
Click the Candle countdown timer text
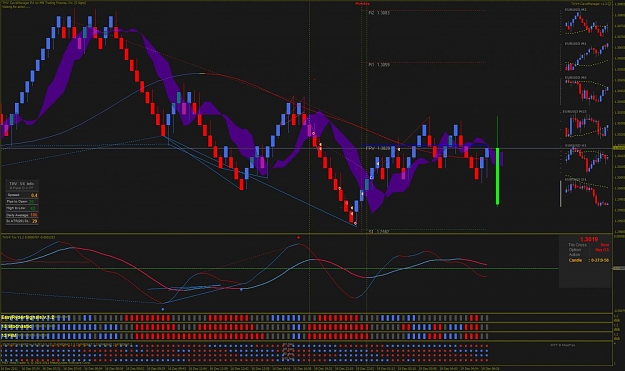click(x=589, y=260)
